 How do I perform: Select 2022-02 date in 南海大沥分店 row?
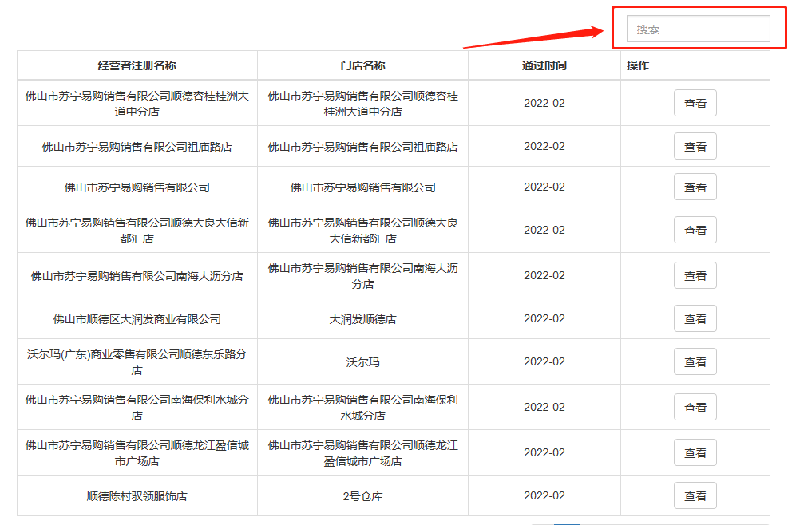(x=544, y=276)
